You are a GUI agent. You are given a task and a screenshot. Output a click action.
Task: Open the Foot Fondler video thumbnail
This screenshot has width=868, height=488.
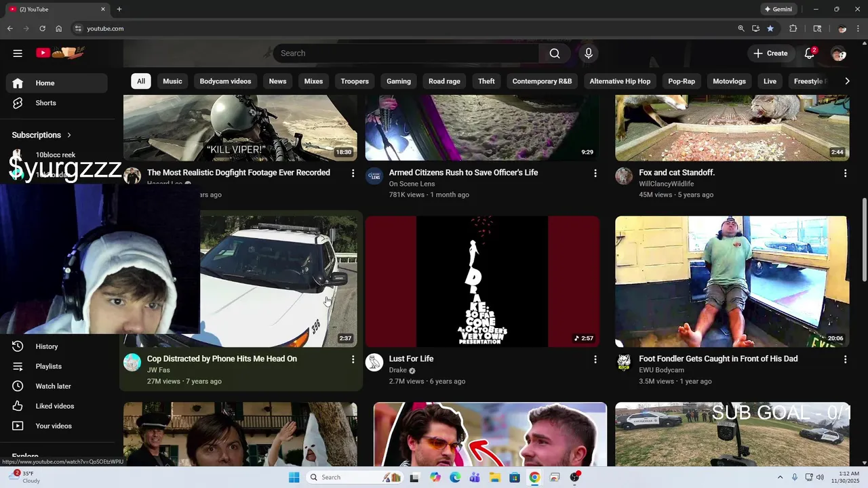(x=732, y=281)
